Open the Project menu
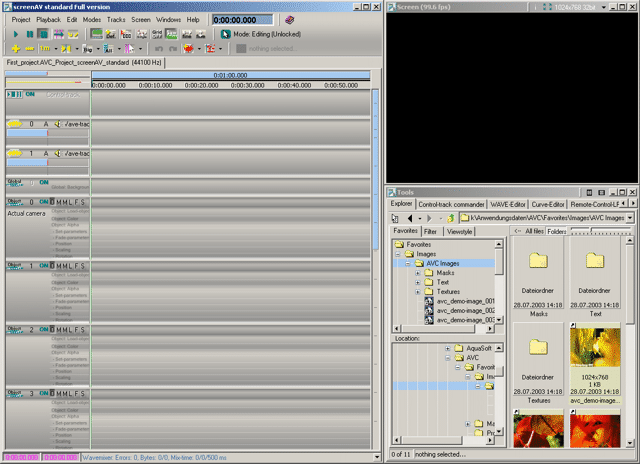The image size is (640, 464). tap(21, 20)
